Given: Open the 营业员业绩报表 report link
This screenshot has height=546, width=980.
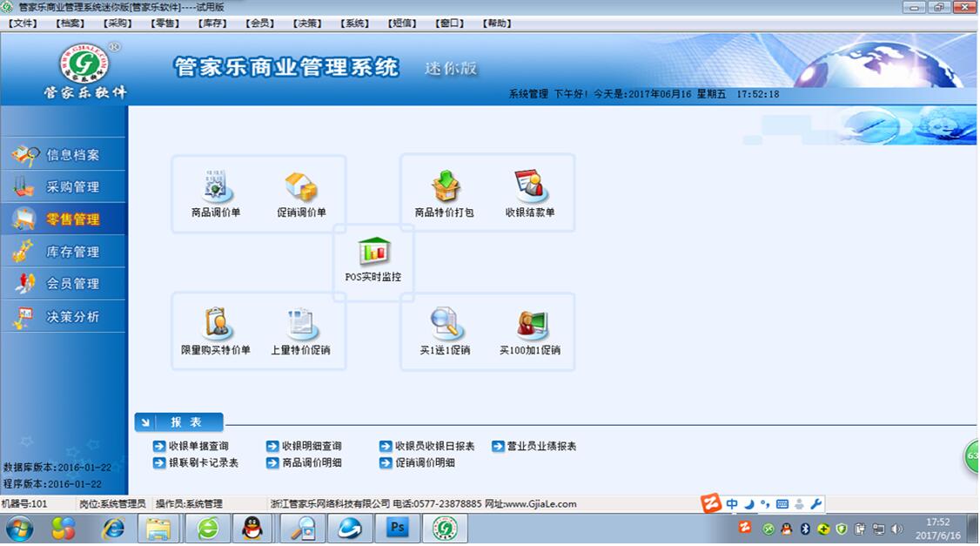Looking at the screenshot, I should point(534,446).
